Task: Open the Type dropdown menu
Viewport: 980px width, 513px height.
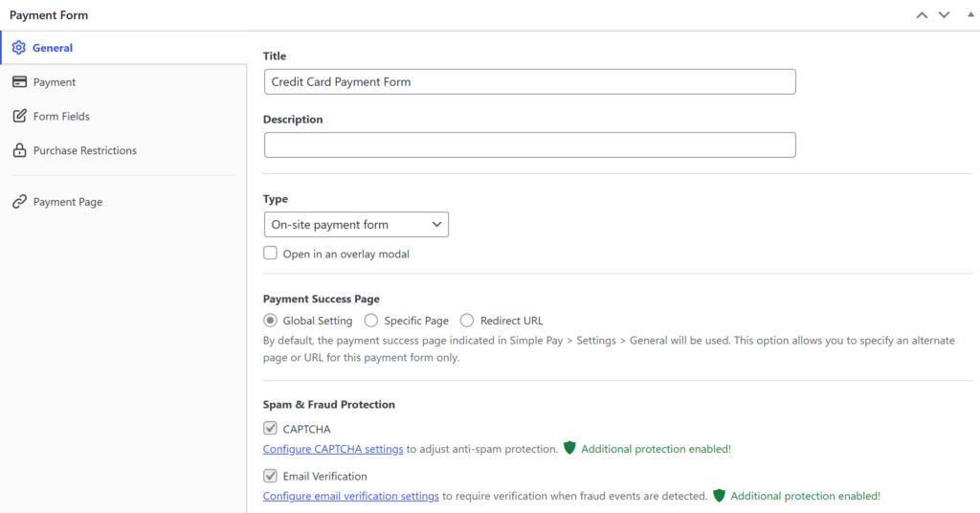Action: coord(356,225)
